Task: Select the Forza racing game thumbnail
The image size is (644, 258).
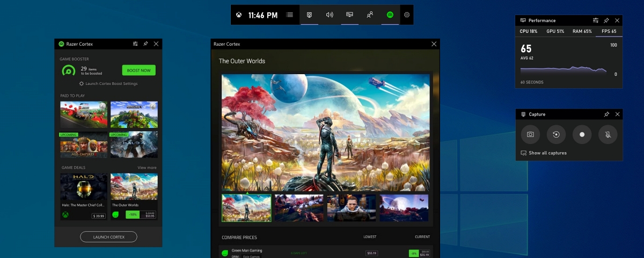Action: tap(84, 114)
